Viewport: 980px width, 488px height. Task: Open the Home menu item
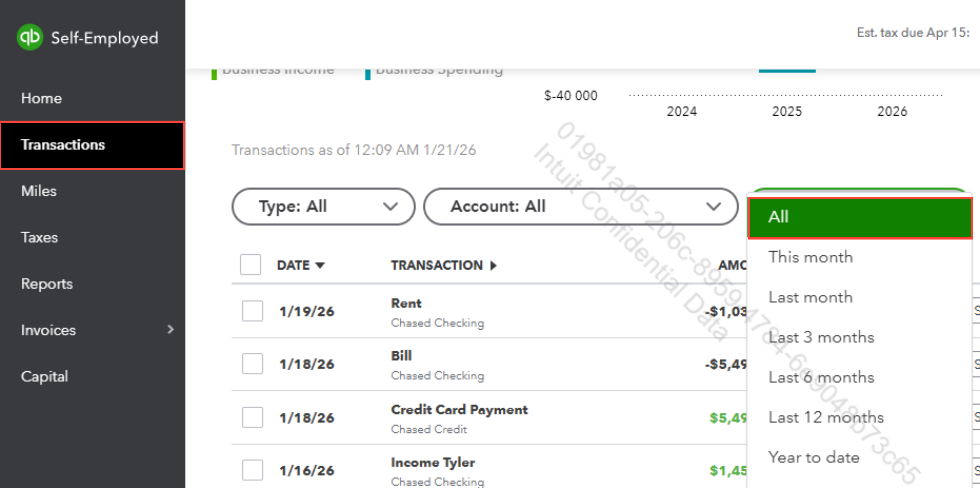click(x=41, y=98)
